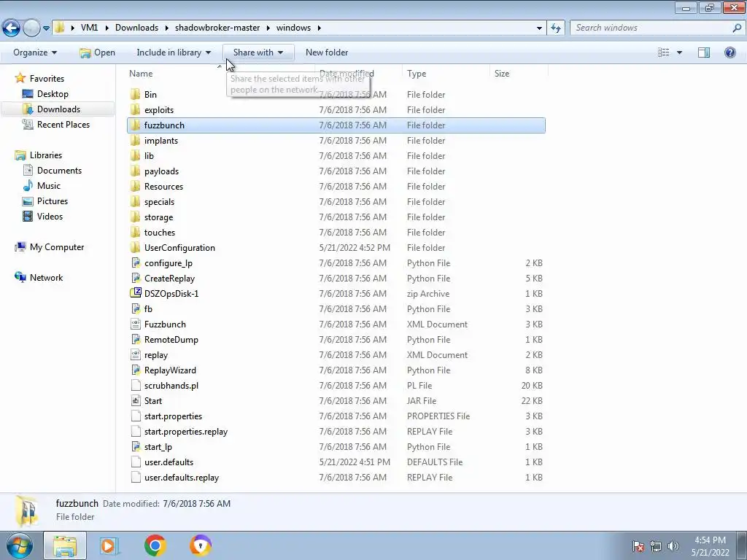The image size is (747, 560).
Task: Select the touches folder name
Action: coord(160,233)
